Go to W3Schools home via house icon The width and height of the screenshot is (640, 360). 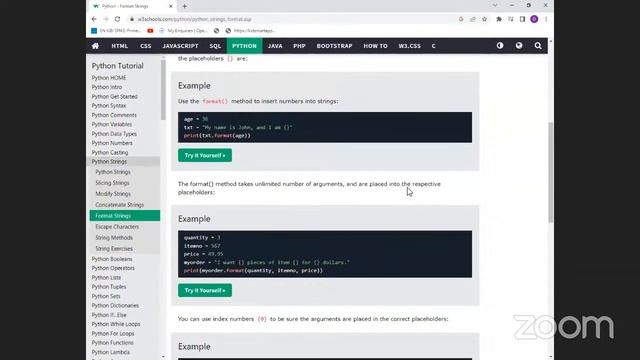pos(95,46)
